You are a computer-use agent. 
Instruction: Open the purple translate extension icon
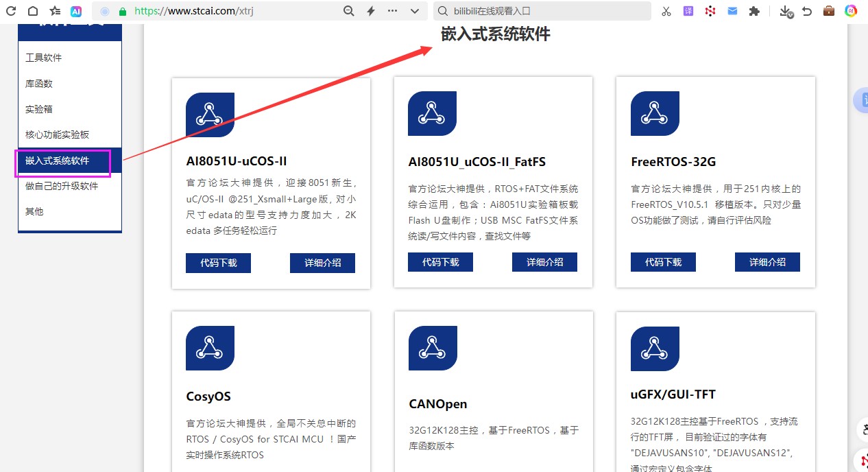(x=688, y=11)
